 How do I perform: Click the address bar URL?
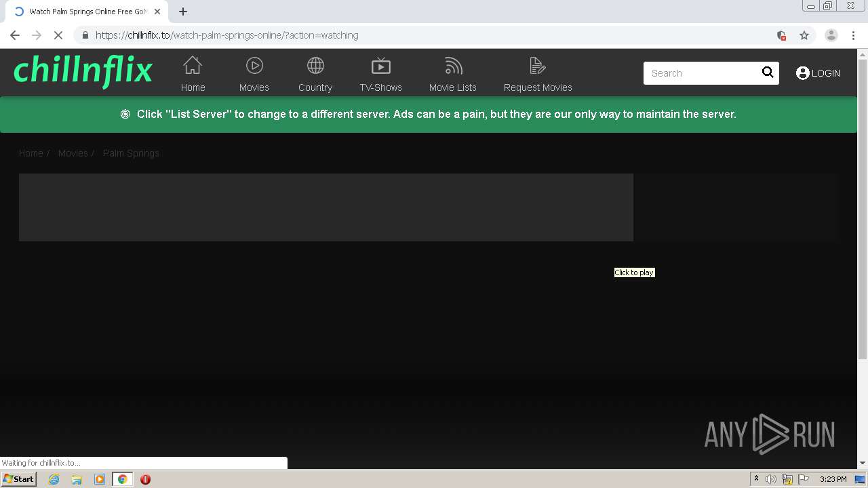click(226, 35)
